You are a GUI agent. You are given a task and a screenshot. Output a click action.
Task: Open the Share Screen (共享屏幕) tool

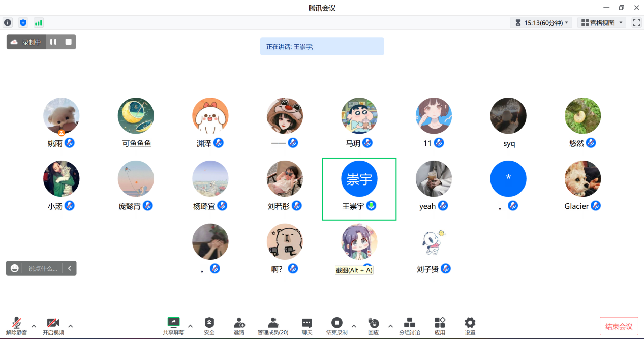click(173, 325)
